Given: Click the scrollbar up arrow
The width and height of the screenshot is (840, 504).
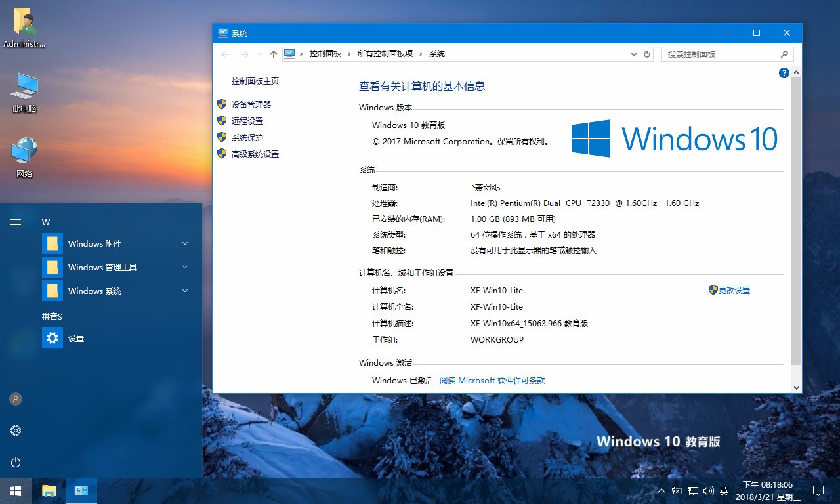Looking at the screenshot, I should (x=797, y=73).
